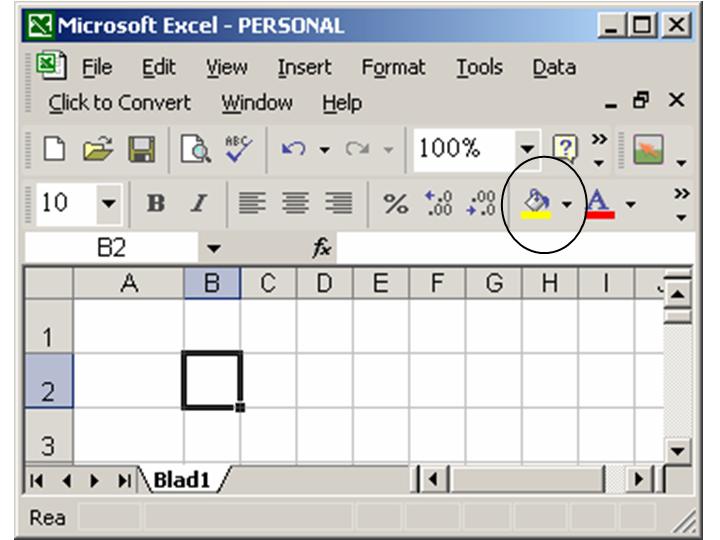
Task: Open the font size 10 dropdown
Action: coord(109,203)
